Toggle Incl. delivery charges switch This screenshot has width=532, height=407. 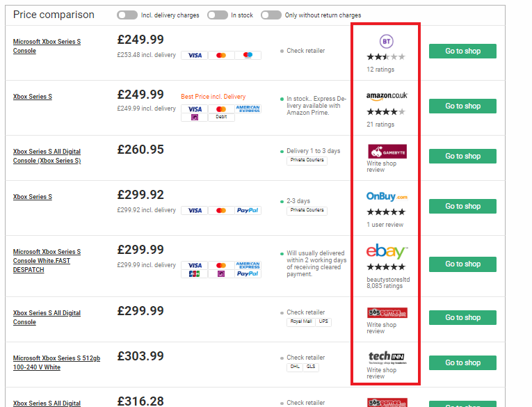tap(127, 15)
